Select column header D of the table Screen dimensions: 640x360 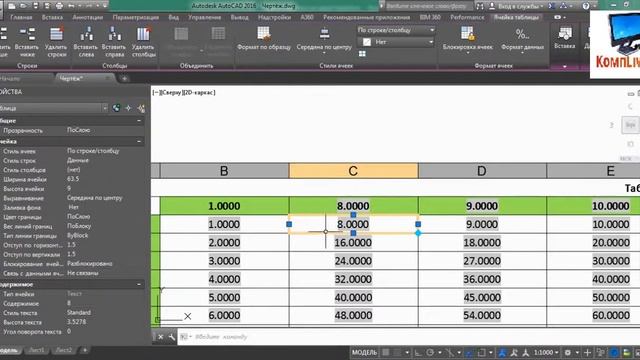[x=482, y=171]
